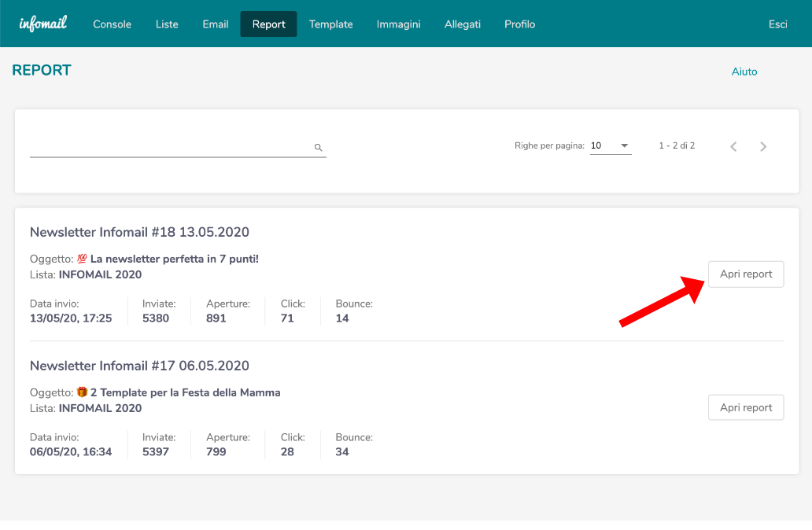The image size is (812, 530).
Task: Open the Aiuto help link
Action: tap(744, 72)
